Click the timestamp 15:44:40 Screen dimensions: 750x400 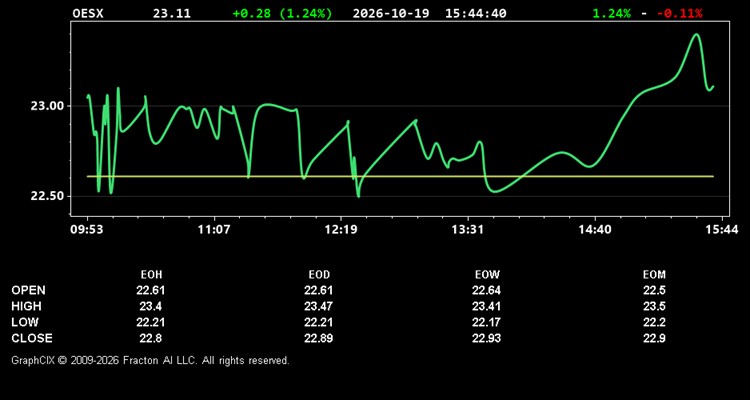[475, 13]
